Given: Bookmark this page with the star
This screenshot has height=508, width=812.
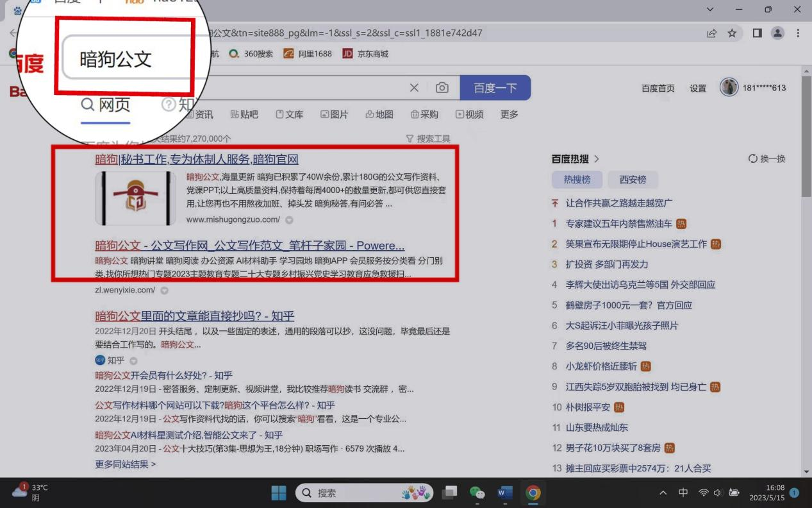Looking at the screenshot, I should [732, 33].
